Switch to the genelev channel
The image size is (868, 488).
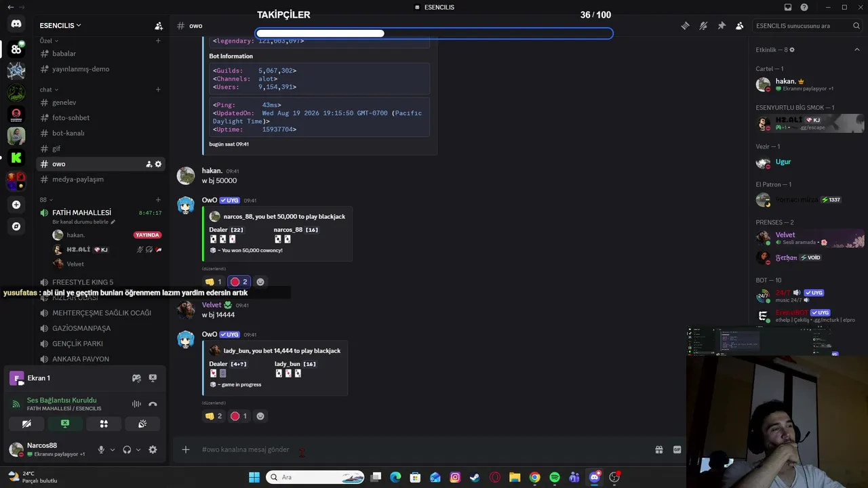click(100, 102)
